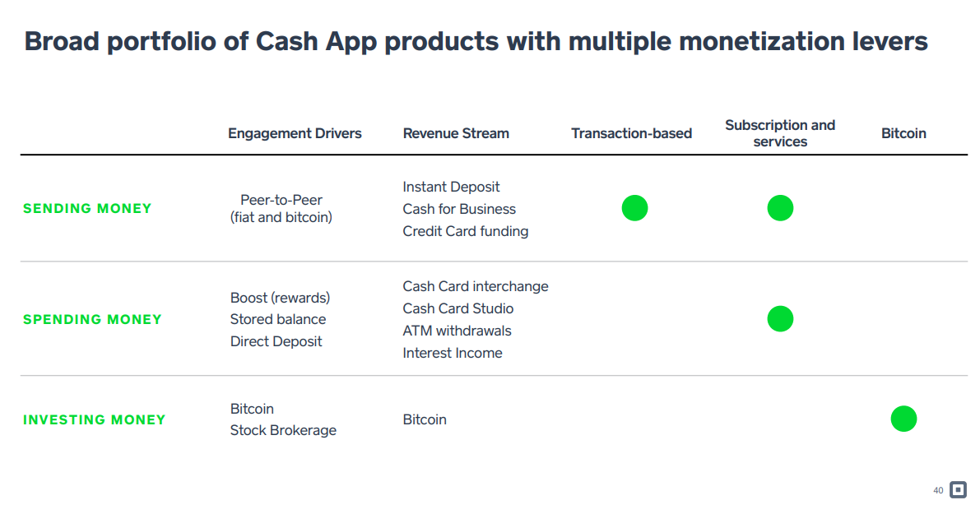Image resolution: width=980 pixels, height=514 pixels.
Task: Click the page number 40
Action: (x=938, y=490)
